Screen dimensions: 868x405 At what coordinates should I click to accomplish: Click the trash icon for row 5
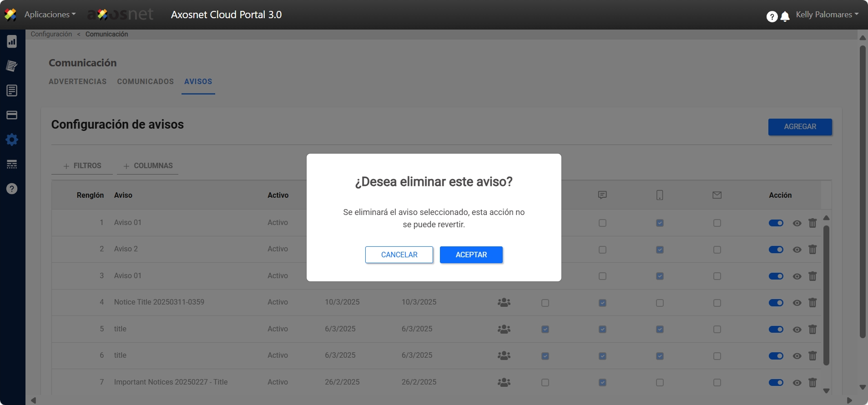pos(812,329)
